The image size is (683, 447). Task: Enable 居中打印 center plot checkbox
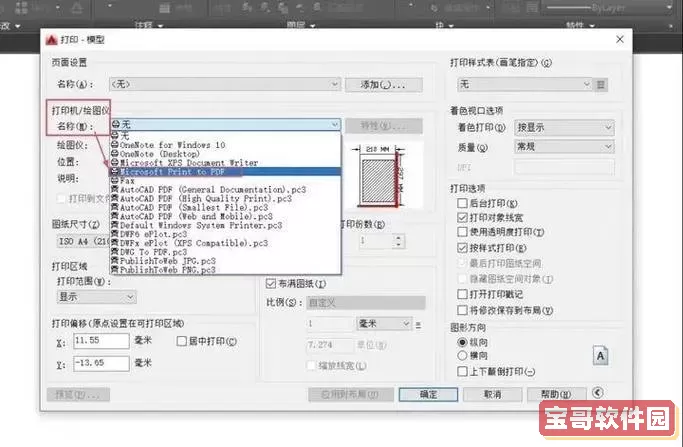[182, 341]
